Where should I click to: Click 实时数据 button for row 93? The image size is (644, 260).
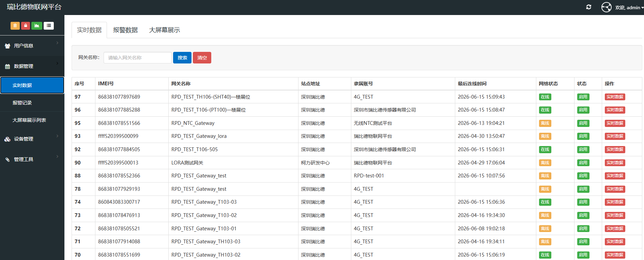point(615,136)
